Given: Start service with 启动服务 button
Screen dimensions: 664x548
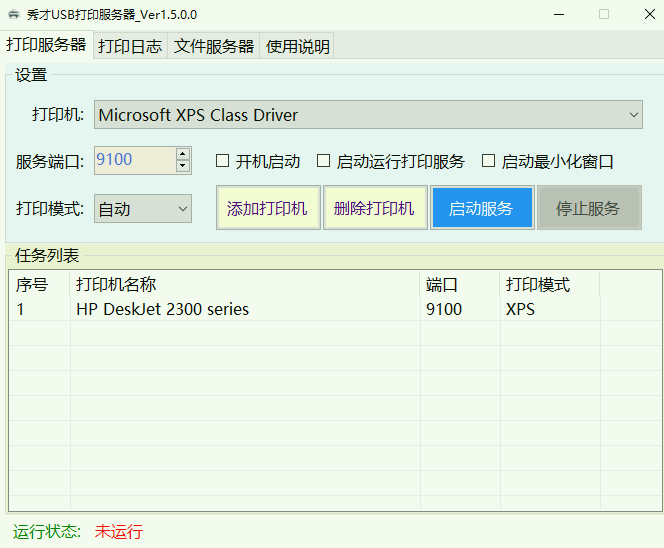Looking at the screenshot, I should point(481,209).
